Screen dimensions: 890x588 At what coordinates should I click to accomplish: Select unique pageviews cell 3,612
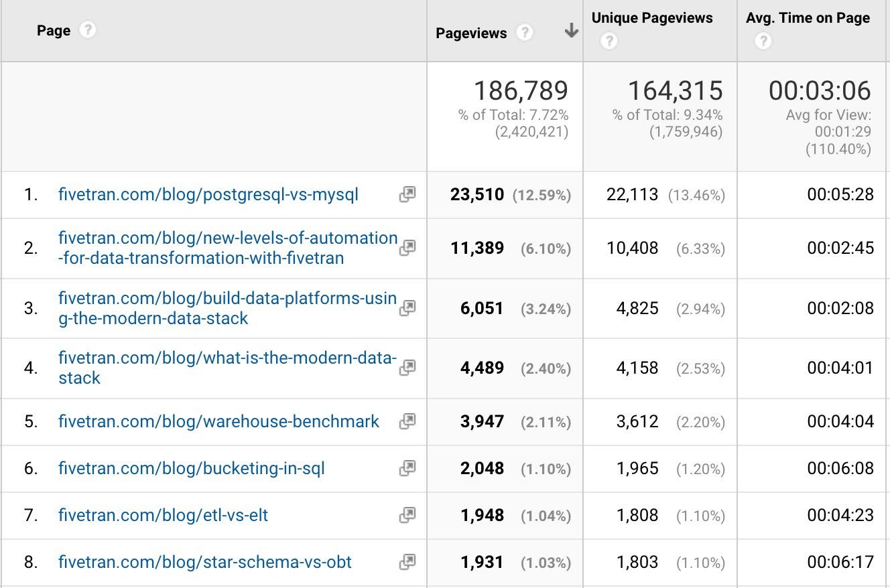point(637,421)
